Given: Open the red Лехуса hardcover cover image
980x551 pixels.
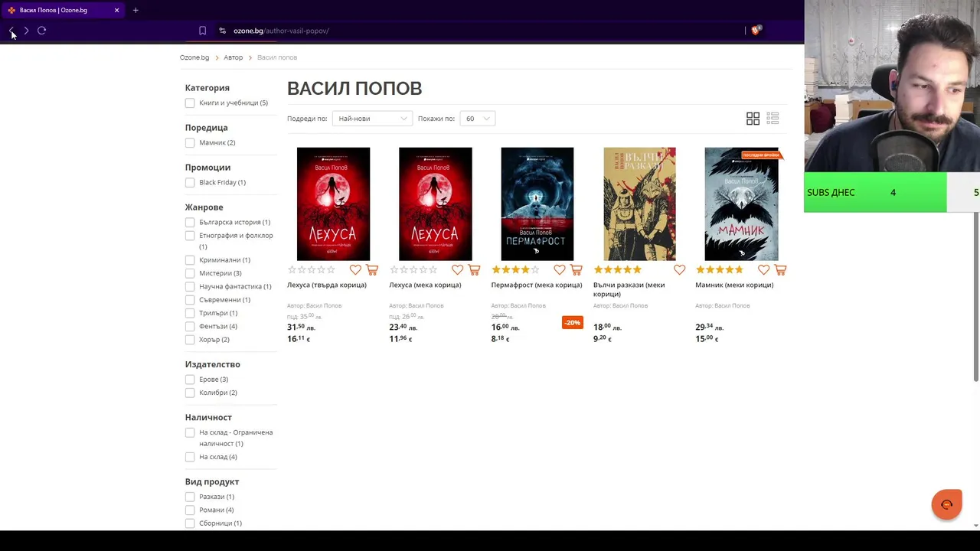Looking at the screenshot, I should 333,204.
